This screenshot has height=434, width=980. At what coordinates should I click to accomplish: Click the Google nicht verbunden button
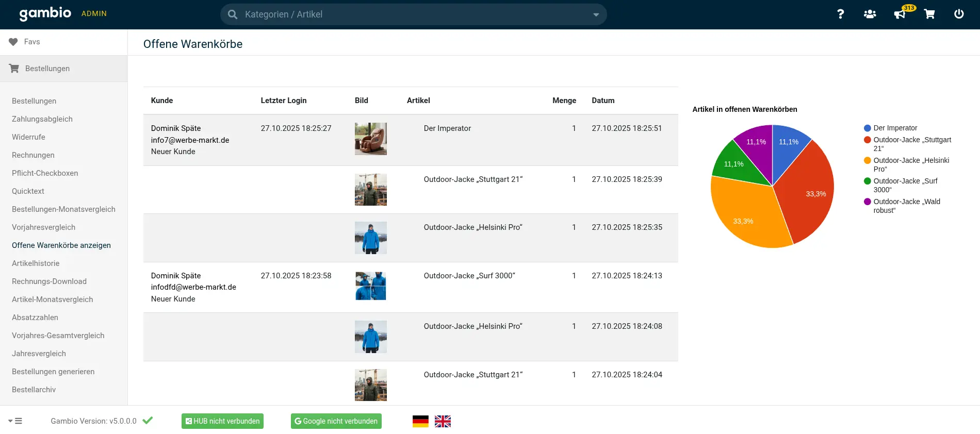[x=336, y=421]
